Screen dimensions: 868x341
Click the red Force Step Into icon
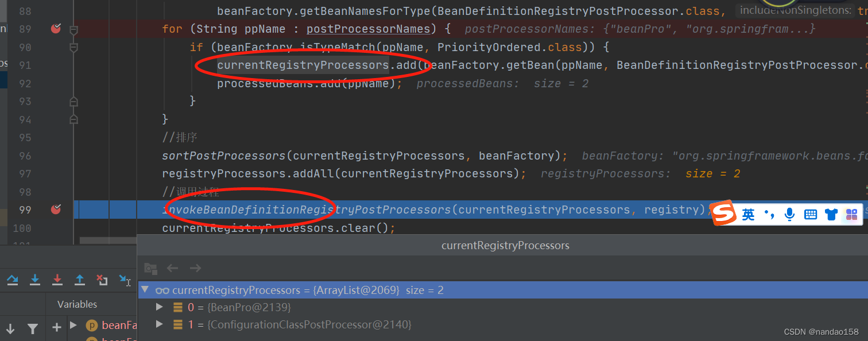57,280
